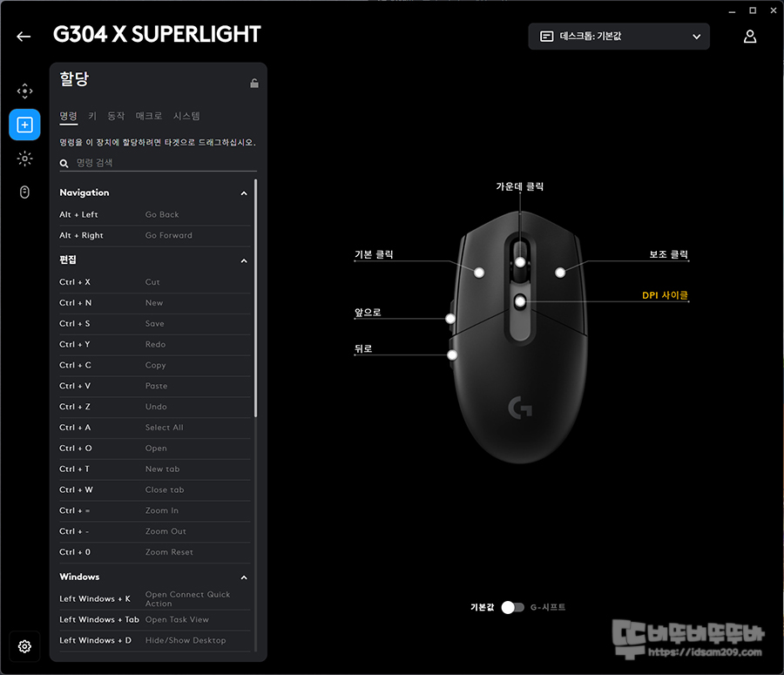
Task: Click the padlock icon in 할당 panel
Action: coord(254,83)
